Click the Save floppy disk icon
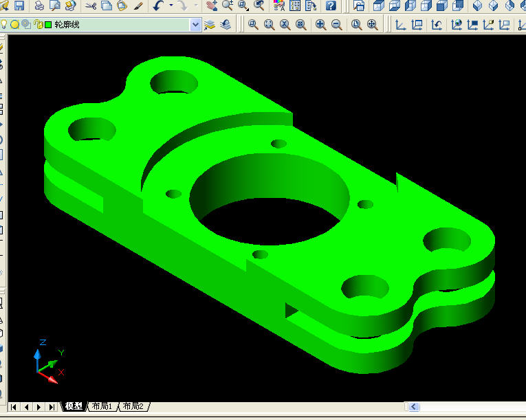The height and width of the screenshot is (420, 526). pyautogui.click(x=19, y=5)
